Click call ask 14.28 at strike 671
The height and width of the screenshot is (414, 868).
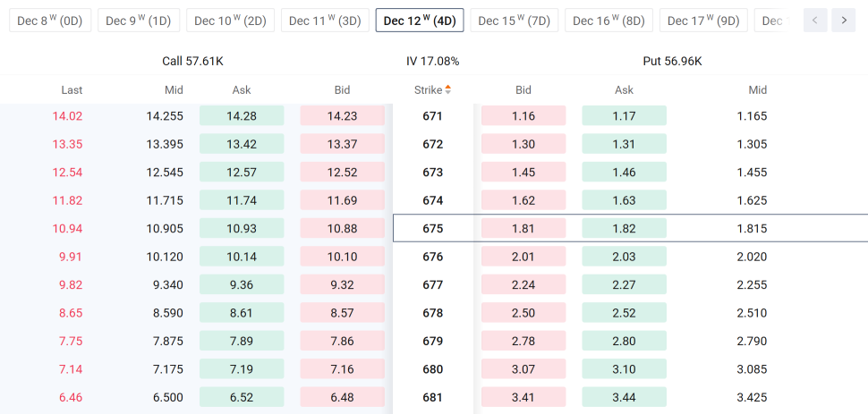[x=242, y=115]
